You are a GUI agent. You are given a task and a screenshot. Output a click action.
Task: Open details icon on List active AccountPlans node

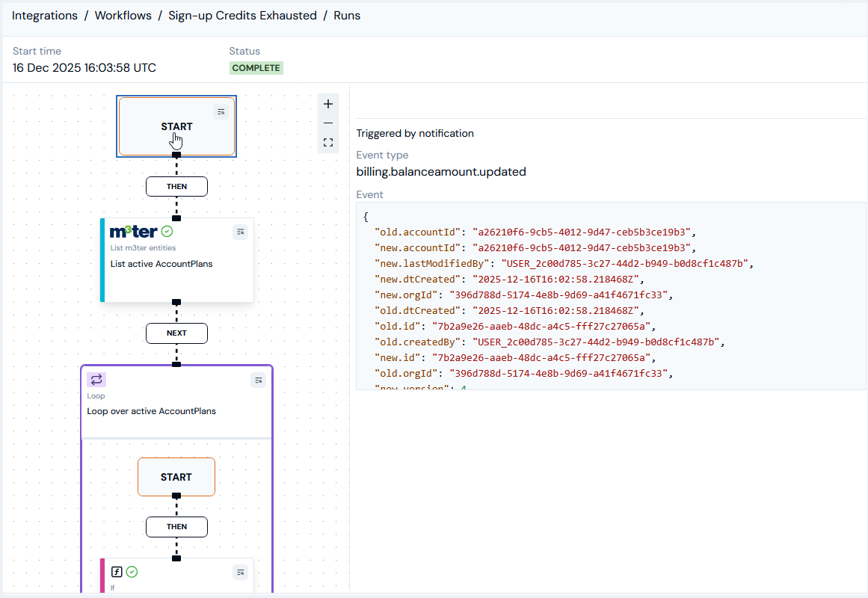240,232
